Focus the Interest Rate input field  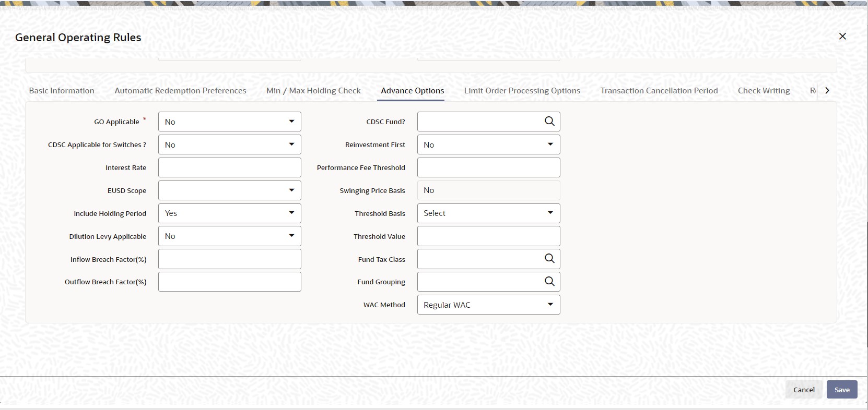coord(230,167)
